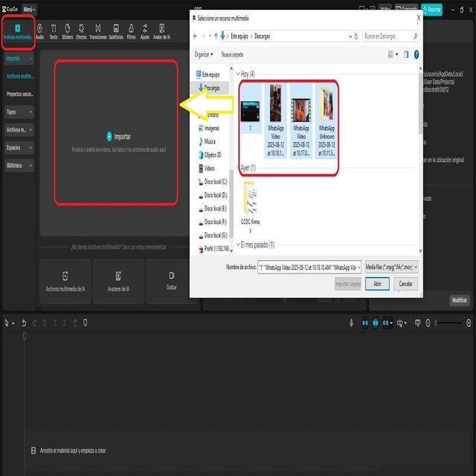
Task: Expand the Biblioteca sidebar section
Action: pyautogui.click(x=19, y=165)
